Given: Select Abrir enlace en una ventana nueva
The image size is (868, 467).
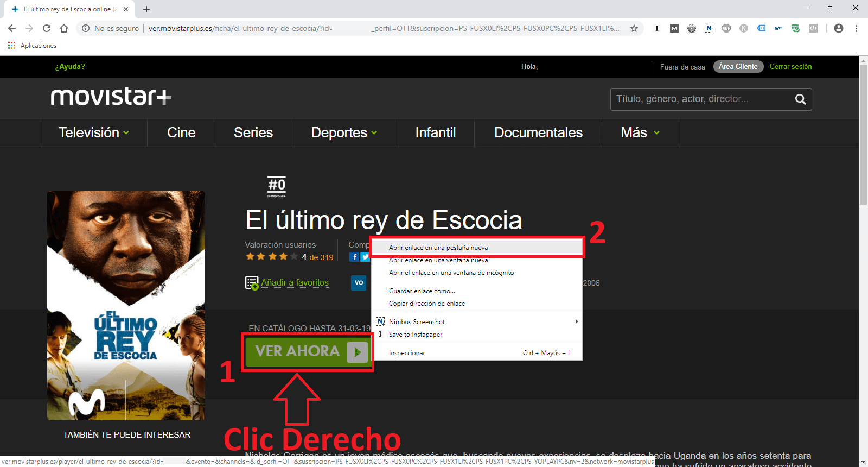Looking at the screenshot, I should 477,260.
